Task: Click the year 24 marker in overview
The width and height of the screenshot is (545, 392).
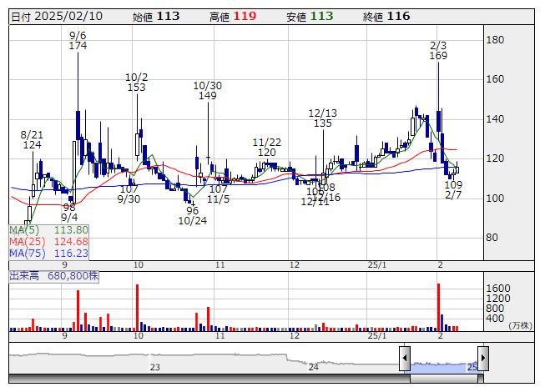Action: [x=314, y=366]
